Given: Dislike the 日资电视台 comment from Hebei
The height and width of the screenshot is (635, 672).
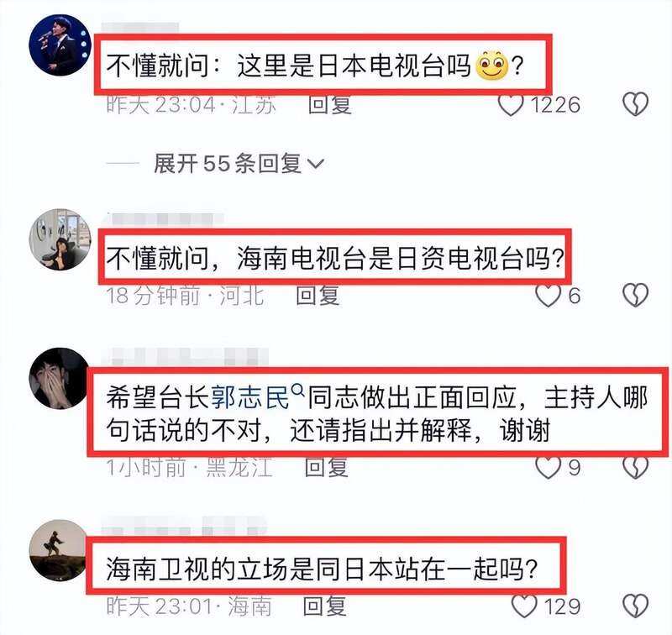Looking at the screenshot, I should [x=635, y=296].
